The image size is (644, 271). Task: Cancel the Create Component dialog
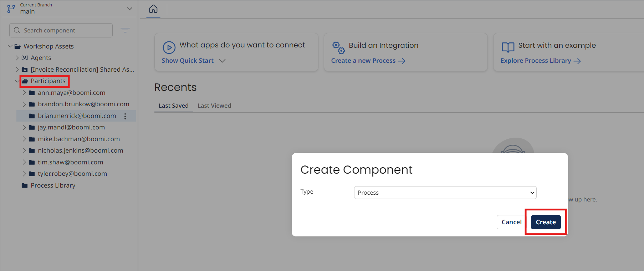click(x=511, y=222)
